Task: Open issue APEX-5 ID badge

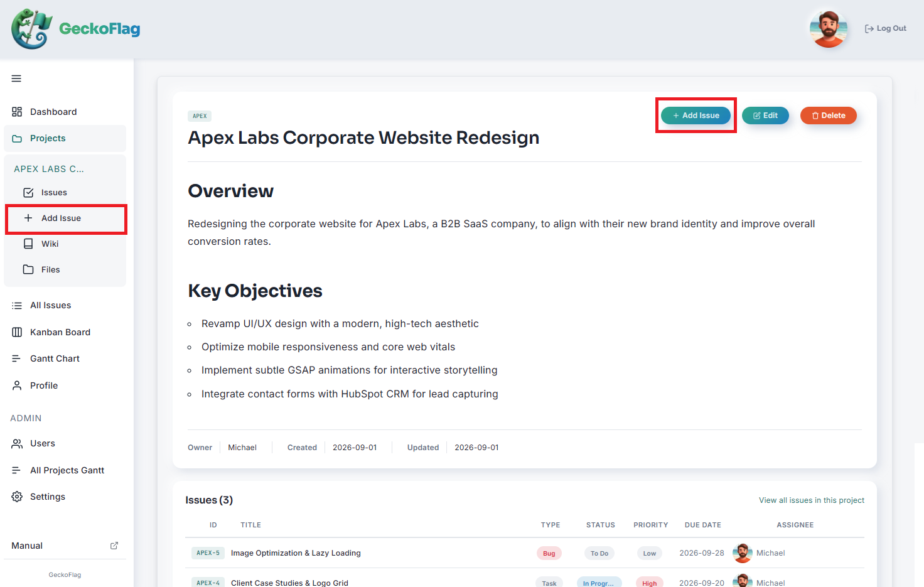Action: point(208,553)
